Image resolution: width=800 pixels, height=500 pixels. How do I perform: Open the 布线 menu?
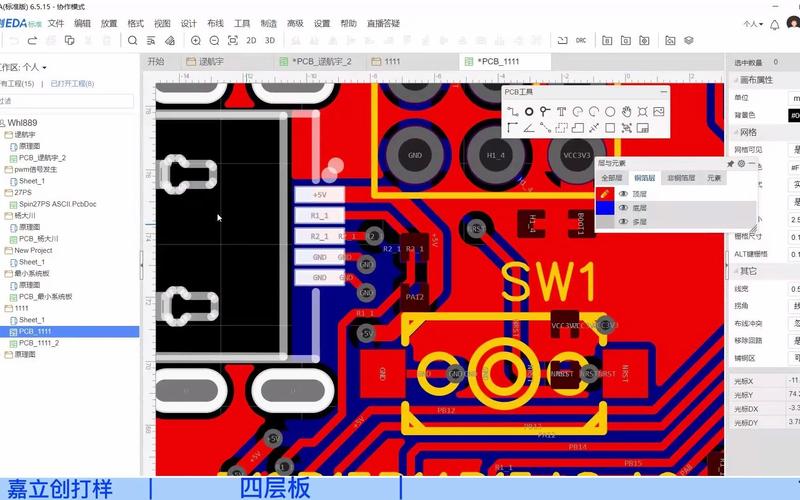(x=215, y=23)
